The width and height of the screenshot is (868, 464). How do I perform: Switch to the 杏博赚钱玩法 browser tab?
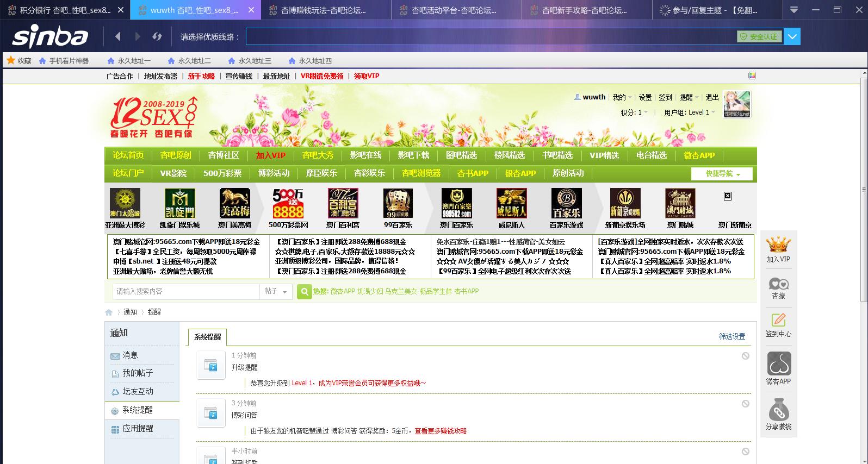click(x=325, y=10)
